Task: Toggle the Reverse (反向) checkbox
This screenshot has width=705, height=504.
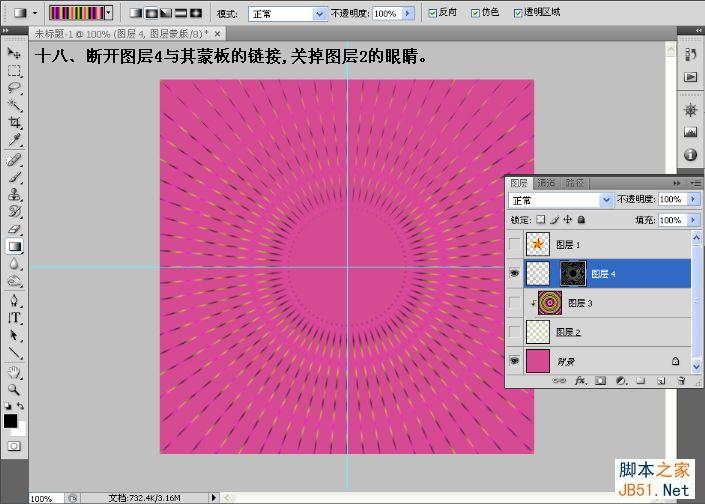Action: coord(433,13)
